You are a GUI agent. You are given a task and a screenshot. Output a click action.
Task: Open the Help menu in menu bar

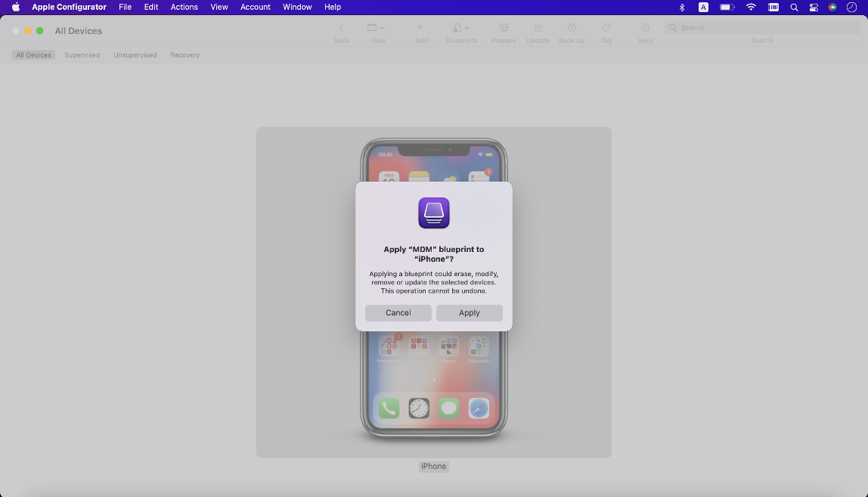[x=333, y=8]
